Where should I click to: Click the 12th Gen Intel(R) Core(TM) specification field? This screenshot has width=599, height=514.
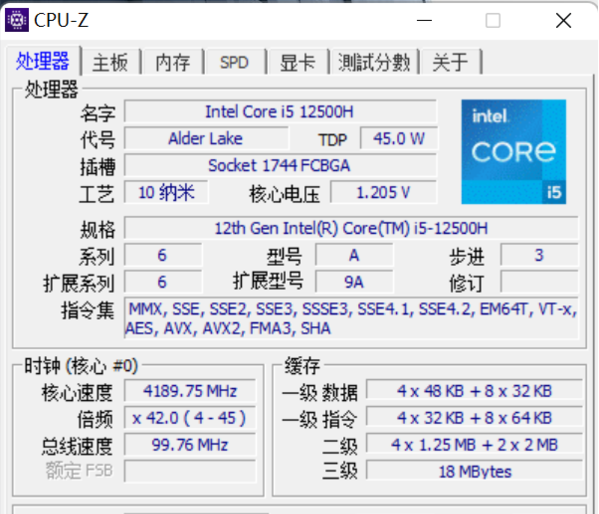[351, 229]
